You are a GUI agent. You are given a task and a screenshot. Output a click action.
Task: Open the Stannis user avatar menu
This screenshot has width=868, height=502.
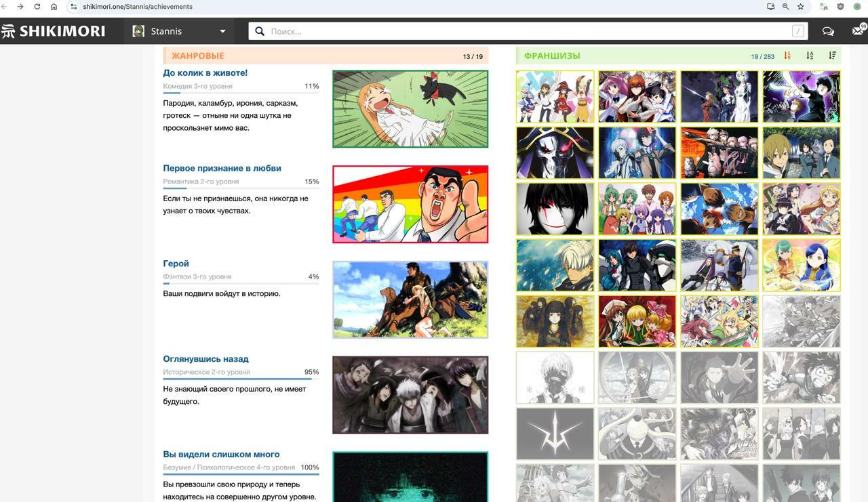pyautogui.click(x=139, y=31)
